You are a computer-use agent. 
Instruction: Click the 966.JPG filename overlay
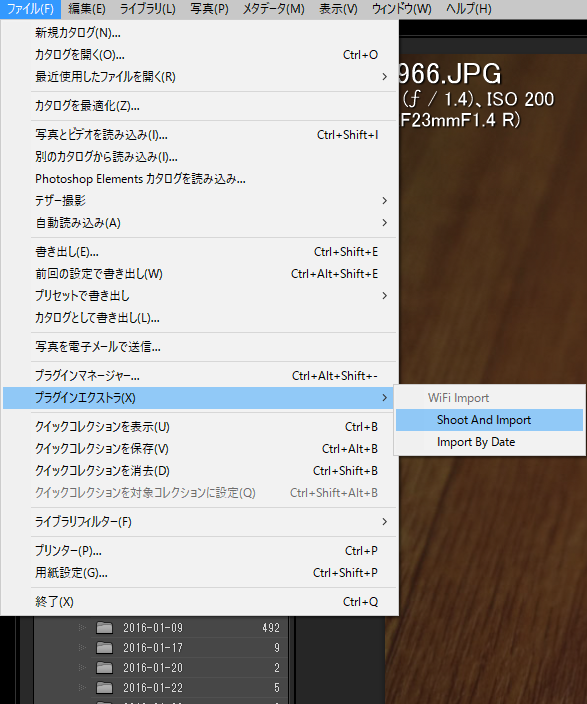coord(450,73)
